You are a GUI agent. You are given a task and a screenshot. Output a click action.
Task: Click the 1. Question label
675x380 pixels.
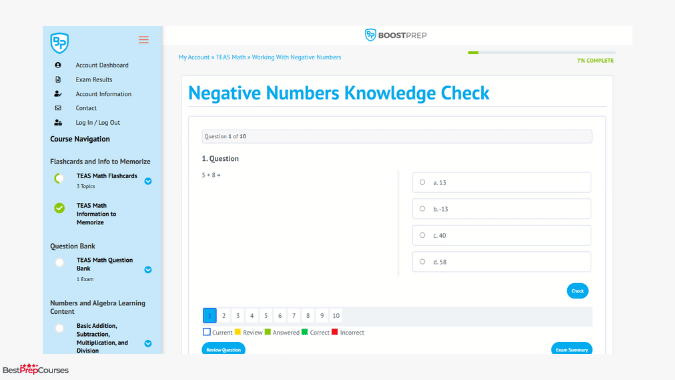click(x=220, y=159)
